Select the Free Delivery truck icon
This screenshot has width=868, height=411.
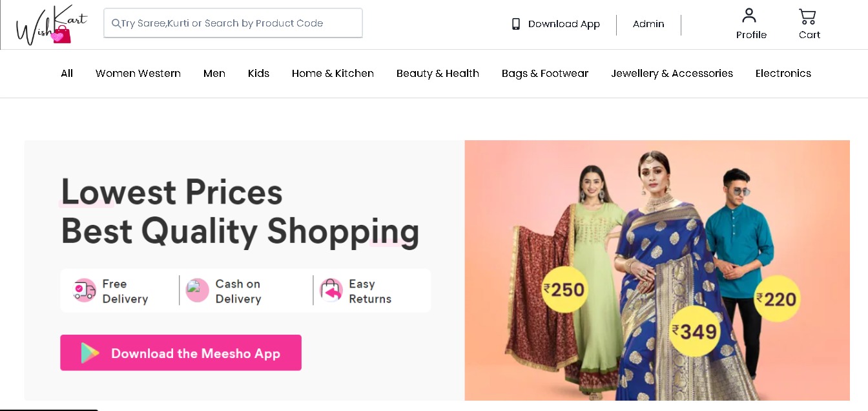[x=83, y=290]
